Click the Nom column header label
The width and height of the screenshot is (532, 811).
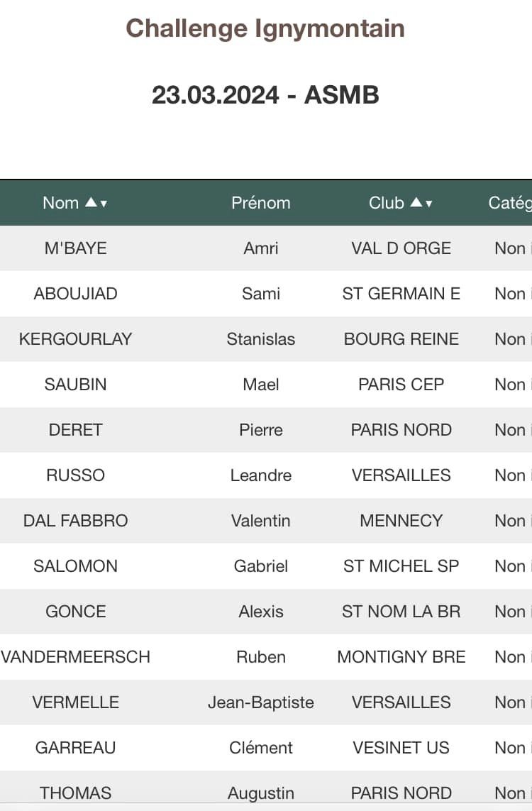tap(60, 203)
